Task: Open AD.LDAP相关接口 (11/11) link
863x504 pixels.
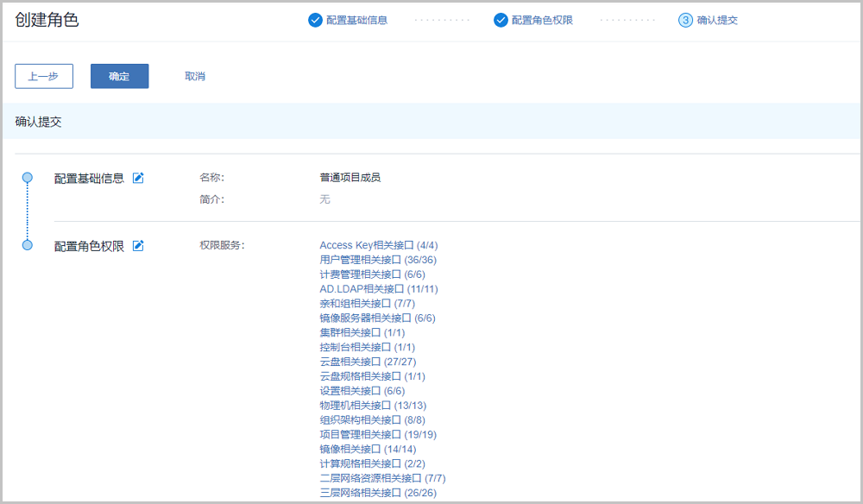Action: pos(378,289)
